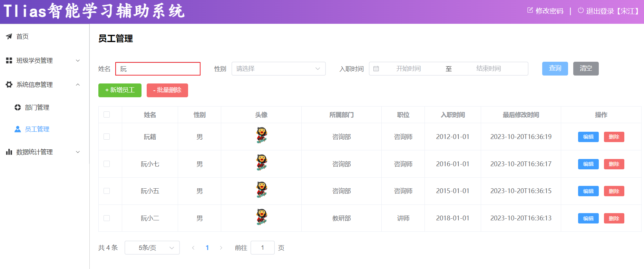644x269 pixels.
Task: Click the 开始时间 start date field
Action: (409, 69)
